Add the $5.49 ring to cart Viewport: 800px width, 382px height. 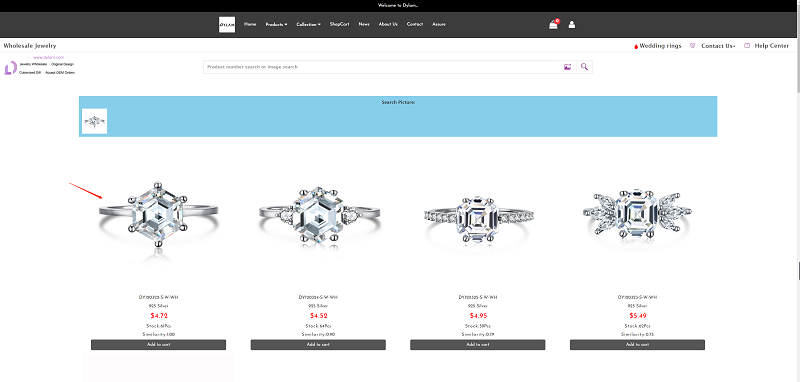(637, 345)
